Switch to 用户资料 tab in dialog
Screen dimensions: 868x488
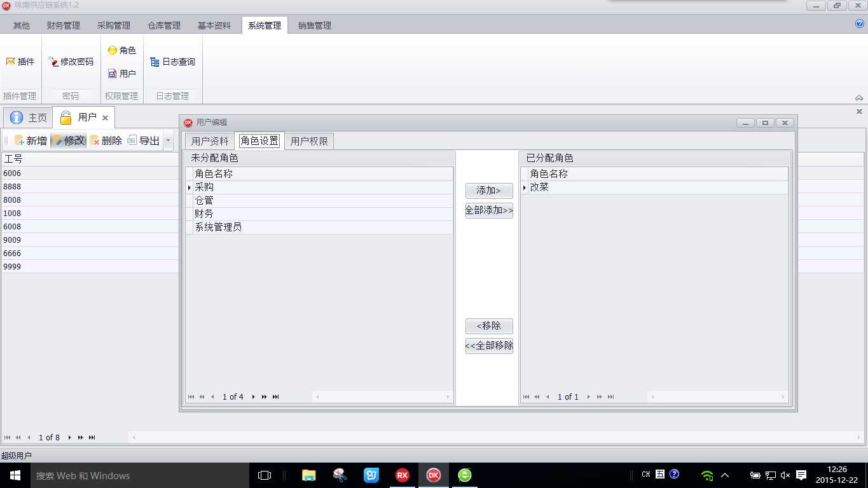click(210, 141)
